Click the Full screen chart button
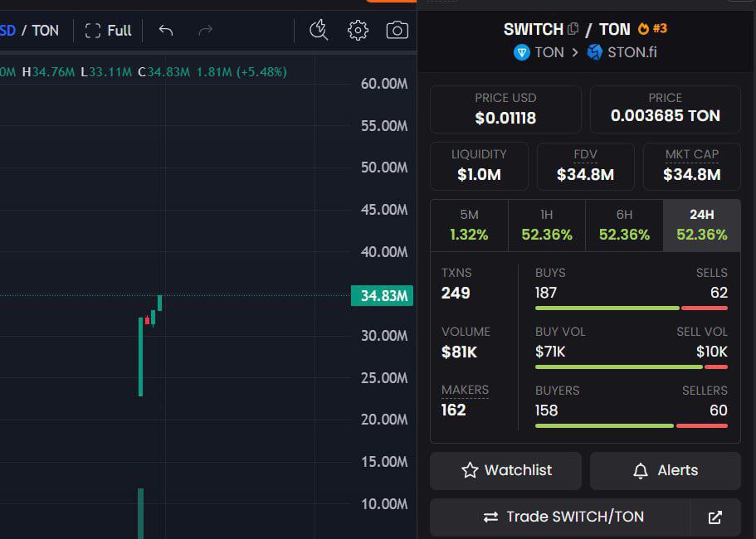 point(108,31)
